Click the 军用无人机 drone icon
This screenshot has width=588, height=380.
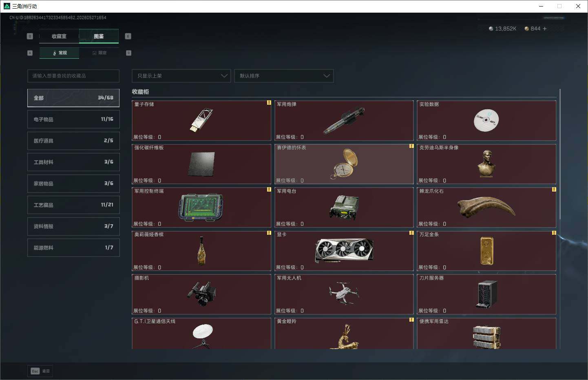point(344,293)
